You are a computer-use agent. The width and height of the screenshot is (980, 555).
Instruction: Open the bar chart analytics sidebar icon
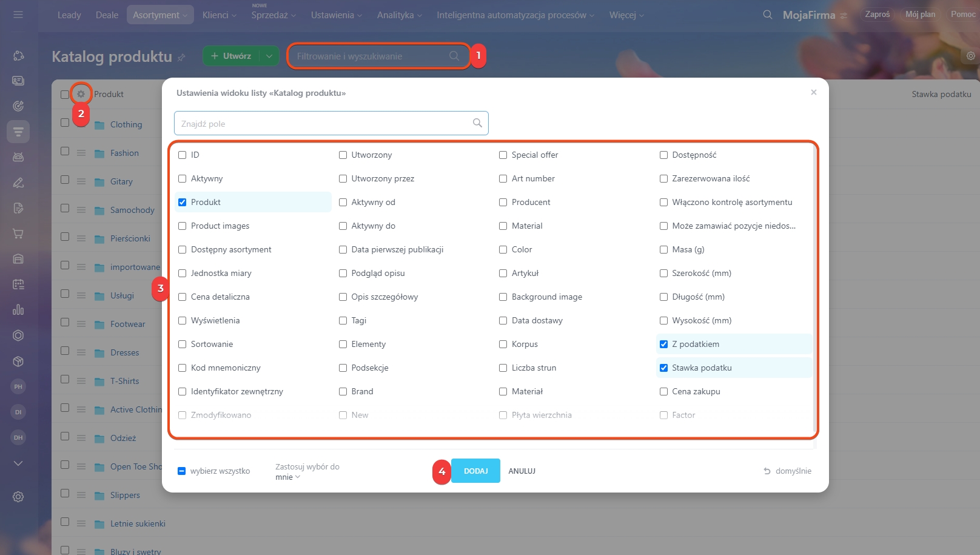(18, 310)
